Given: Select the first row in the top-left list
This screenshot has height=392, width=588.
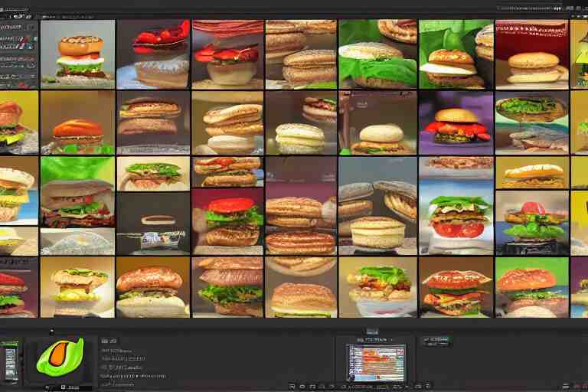Looking at the screenshot, I should 18,28.
